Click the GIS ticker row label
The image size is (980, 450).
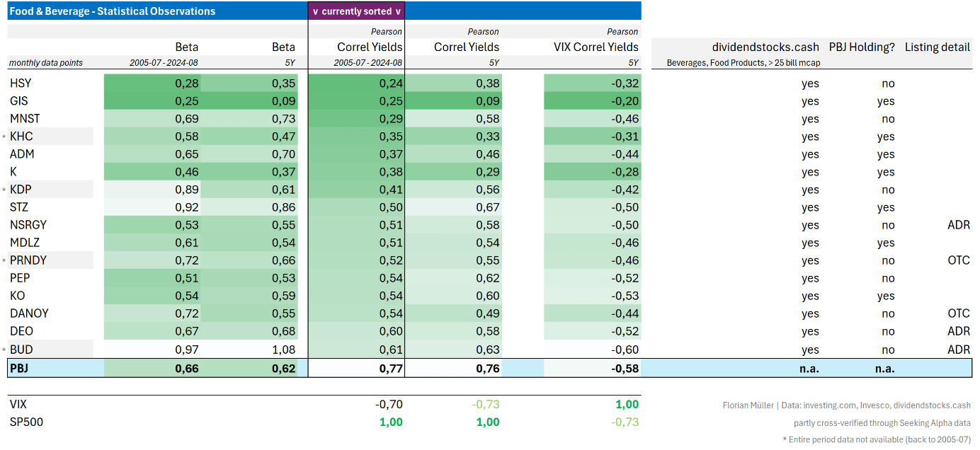19,101
